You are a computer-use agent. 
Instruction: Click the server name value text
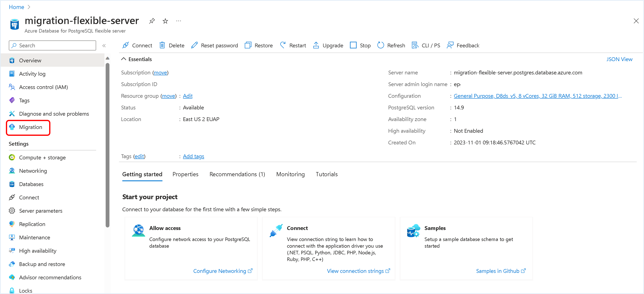pyautogui.click(x=518, y=73)
